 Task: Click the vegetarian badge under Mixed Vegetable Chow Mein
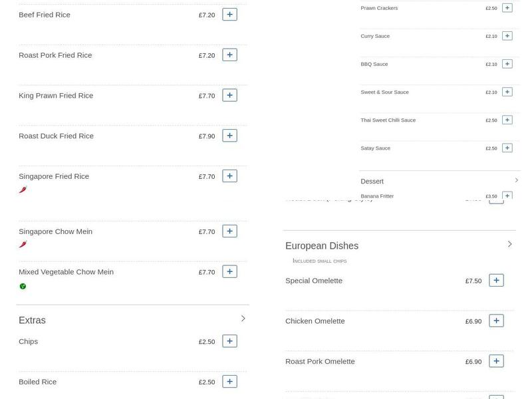[23, 287]
